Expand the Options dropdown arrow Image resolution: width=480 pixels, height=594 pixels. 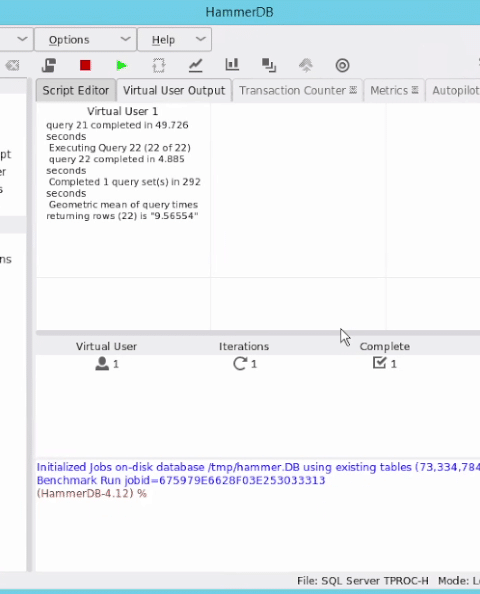(125, 39)
